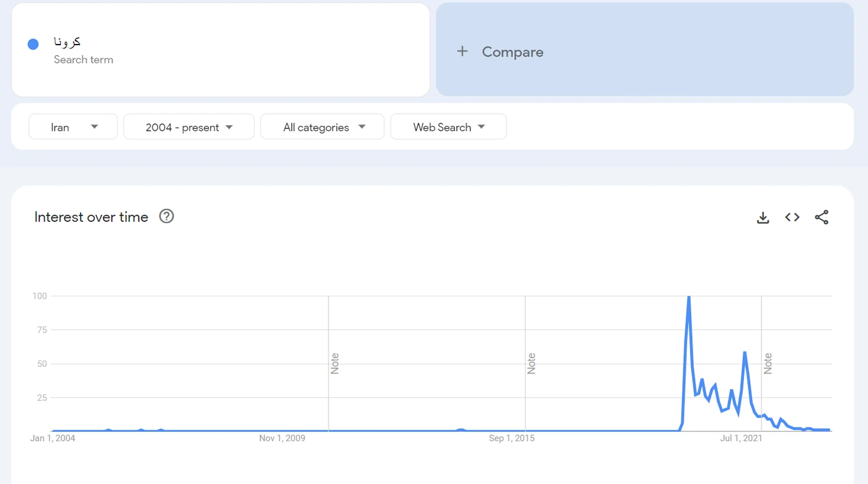The image size is (868, 484).
Task: Click the Compare label text
Action: pyautogui.click(x=513, y=52)
